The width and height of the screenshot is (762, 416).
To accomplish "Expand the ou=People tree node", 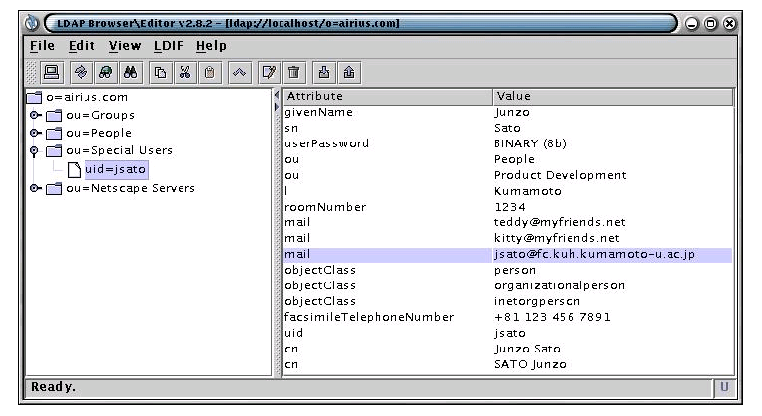I will point(35,133).
